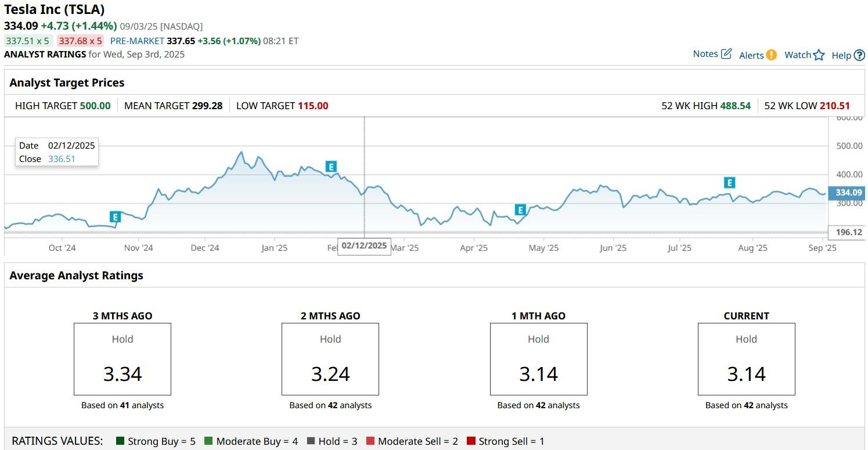Click the Moderate Sell light red swatch

pyautogui.click(x=370, y=441)
